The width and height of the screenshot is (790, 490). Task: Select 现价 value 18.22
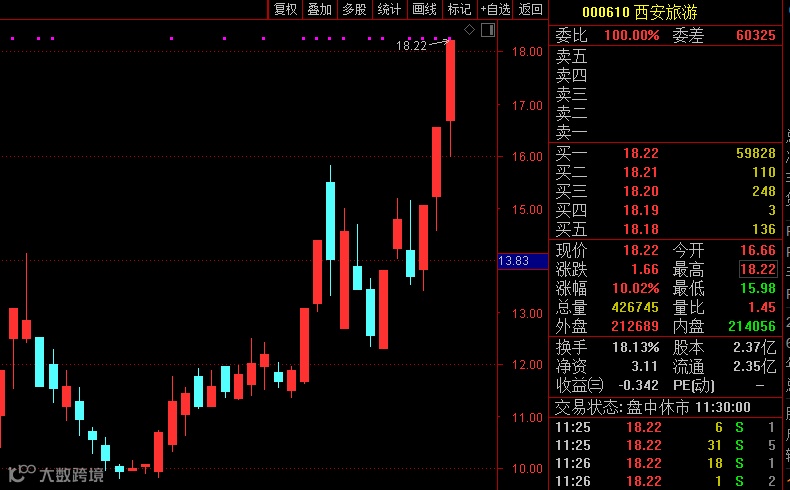640,250
